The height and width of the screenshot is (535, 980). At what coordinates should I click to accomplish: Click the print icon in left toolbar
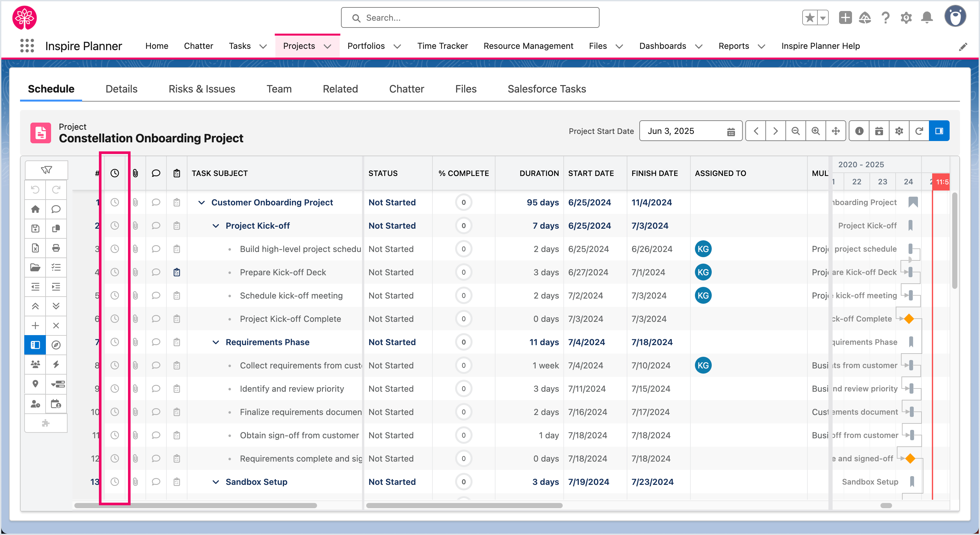(x=56, y=248)
